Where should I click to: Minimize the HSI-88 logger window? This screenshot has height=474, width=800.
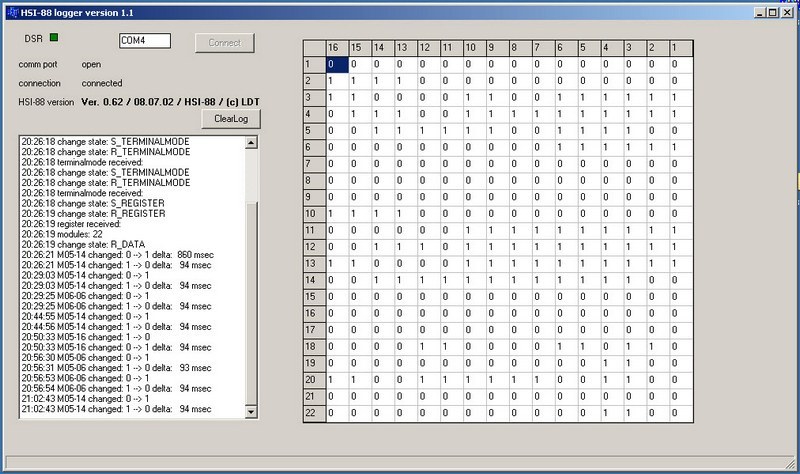click(x=759, y=9)
